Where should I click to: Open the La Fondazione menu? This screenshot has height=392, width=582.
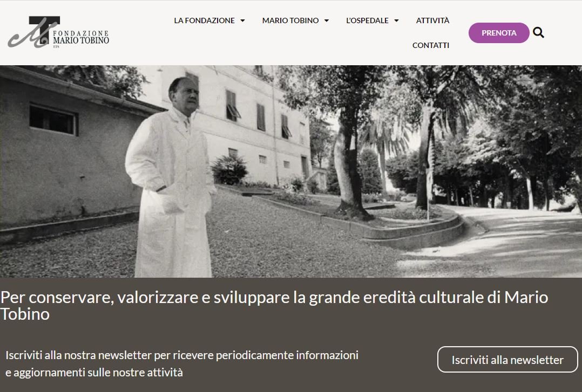click(x=204, y=20)
